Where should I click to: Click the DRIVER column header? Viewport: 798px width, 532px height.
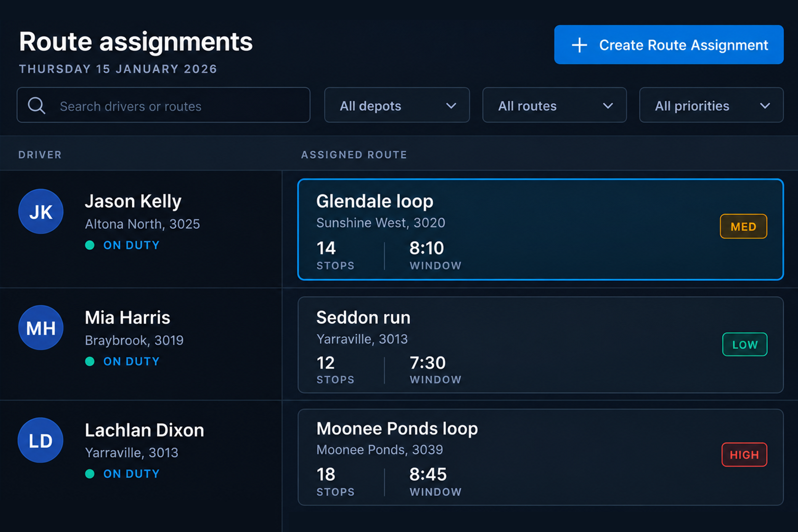pos(40,155)
